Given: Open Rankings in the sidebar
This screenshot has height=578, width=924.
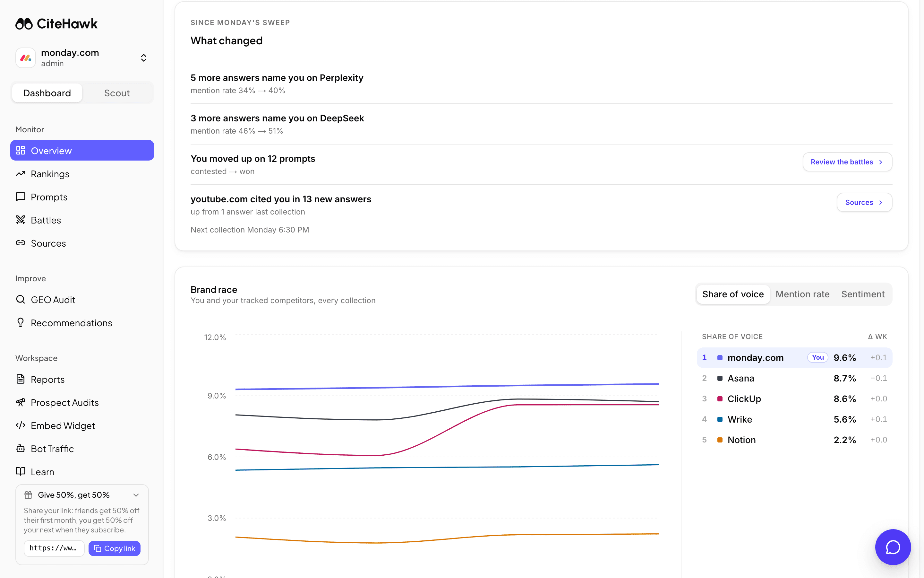Looking at the screenshot, I should coord(82,174).
